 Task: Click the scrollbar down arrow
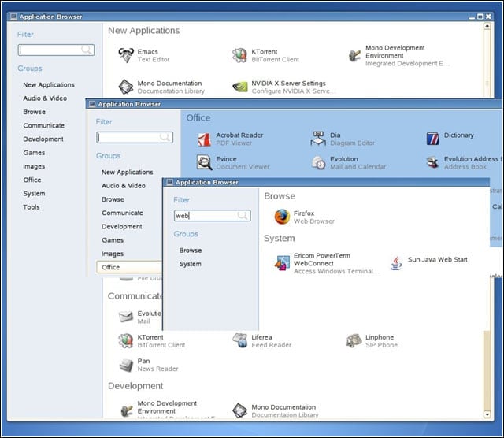point(487,414)
